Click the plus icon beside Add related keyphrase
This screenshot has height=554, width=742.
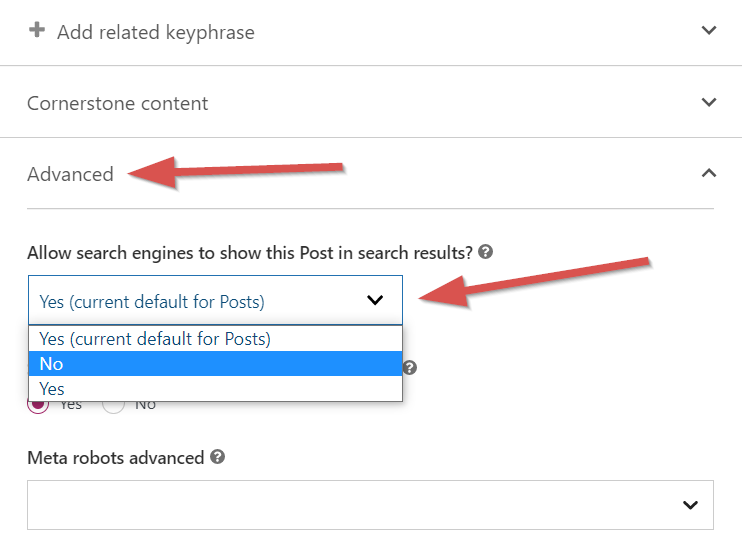pyautogui.click(x=37, y=31)
